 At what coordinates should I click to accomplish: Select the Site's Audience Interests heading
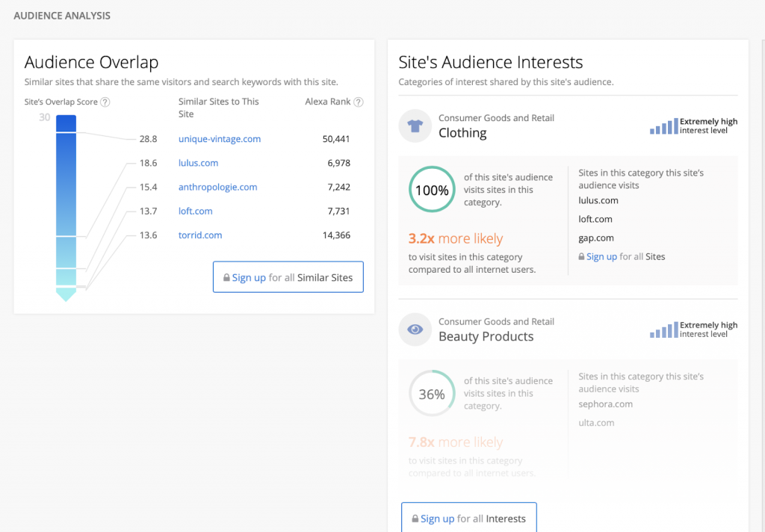[489, 62]
